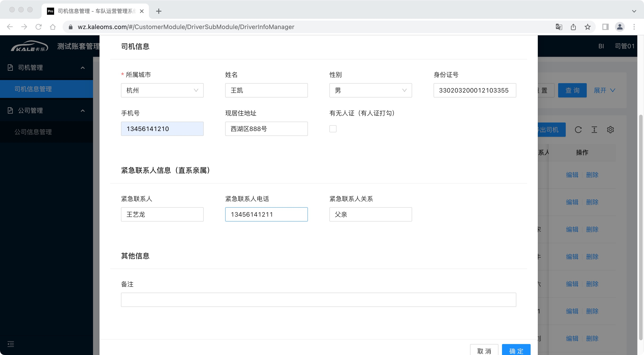Open the 性别 dropdown showing 男
Viewport: 644px width, 355px height.
[x=371, y=90]
